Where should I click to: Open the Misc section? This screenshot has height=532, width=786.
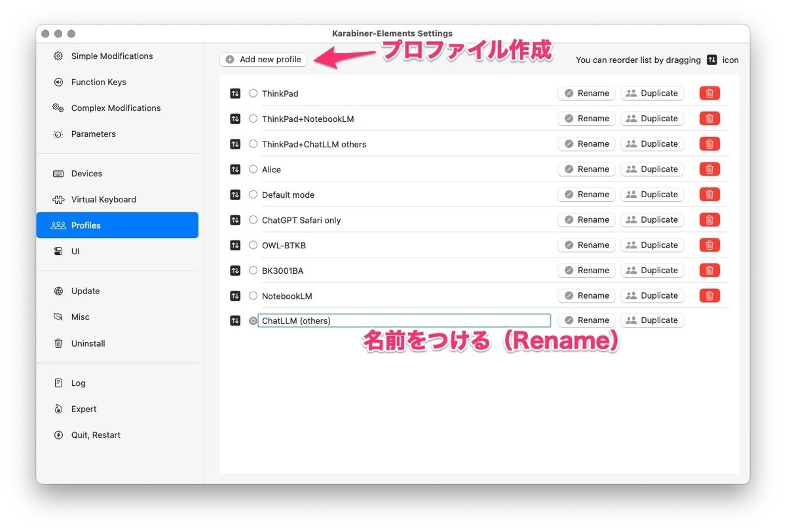point(117,317)
